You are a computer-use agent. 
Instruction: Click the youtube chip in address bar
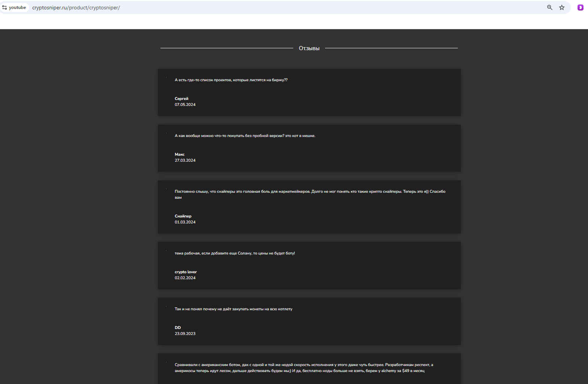(x=15, y=7)
